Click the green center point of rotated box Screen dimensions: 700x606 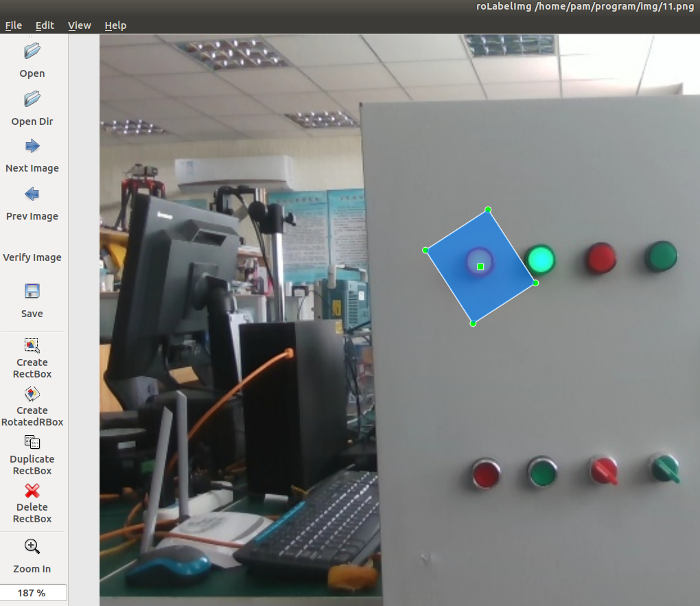click(x=480, y=266)
